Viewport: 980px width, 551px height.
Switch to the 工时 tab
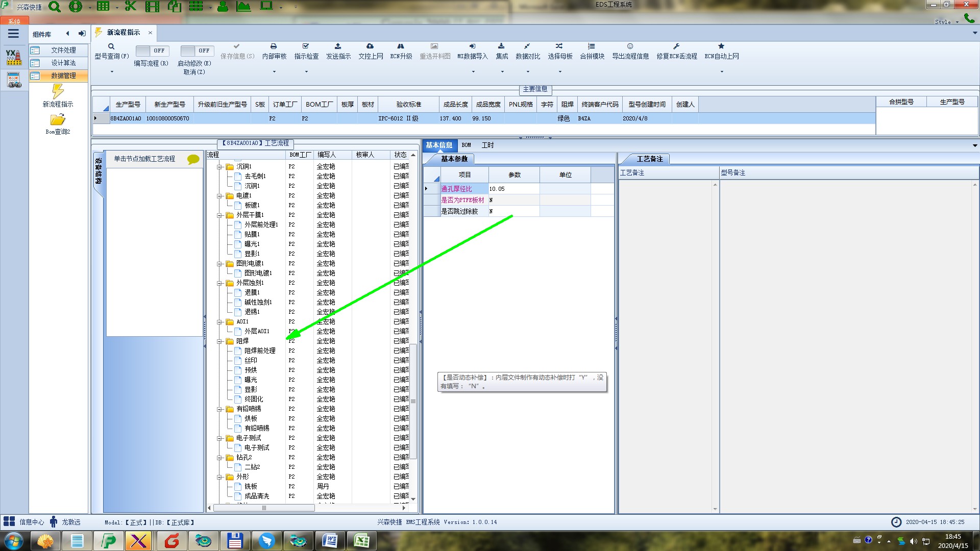tap(487, 145)
